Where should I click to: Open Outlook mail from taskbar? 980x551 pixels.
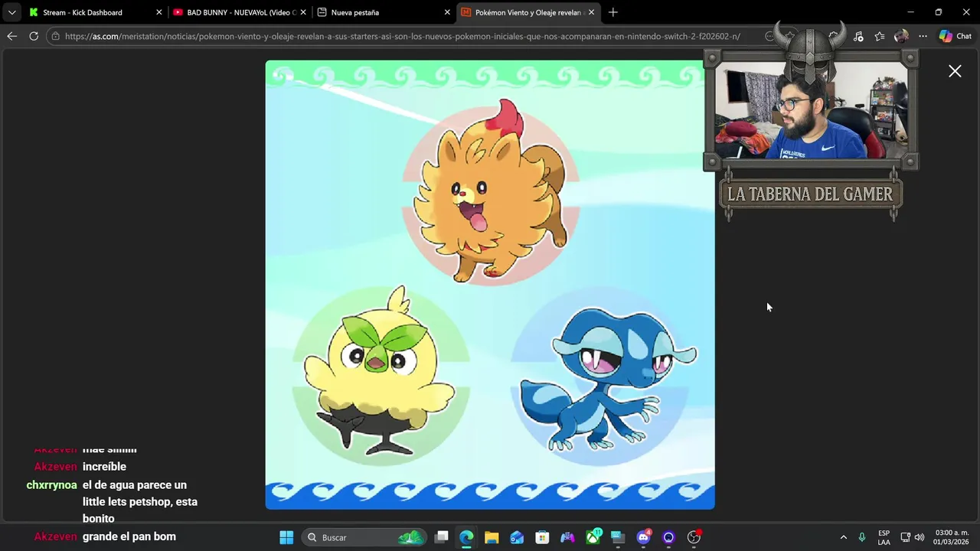517,537
